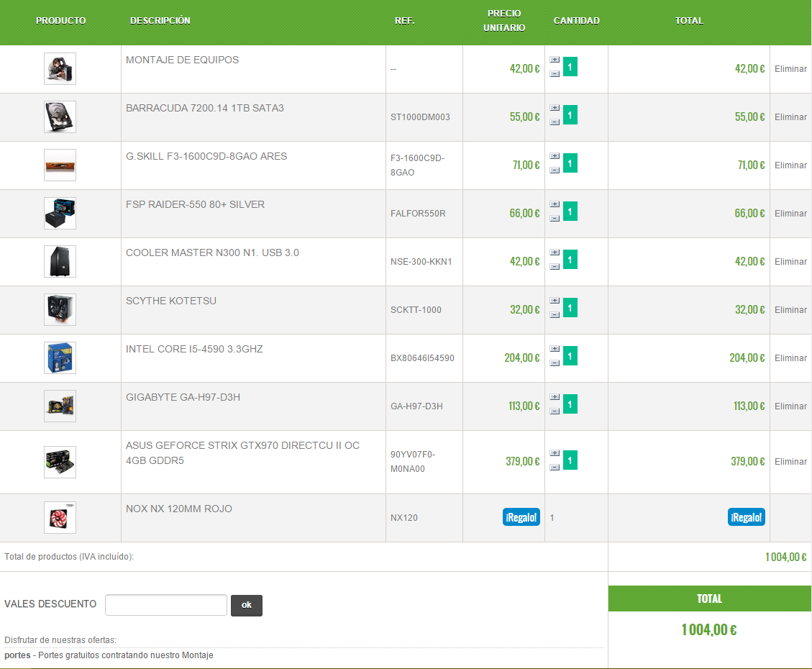
Task: Open NOX NX red fan thumbnail
Action: pyautogui.click(x=60, y=517)
